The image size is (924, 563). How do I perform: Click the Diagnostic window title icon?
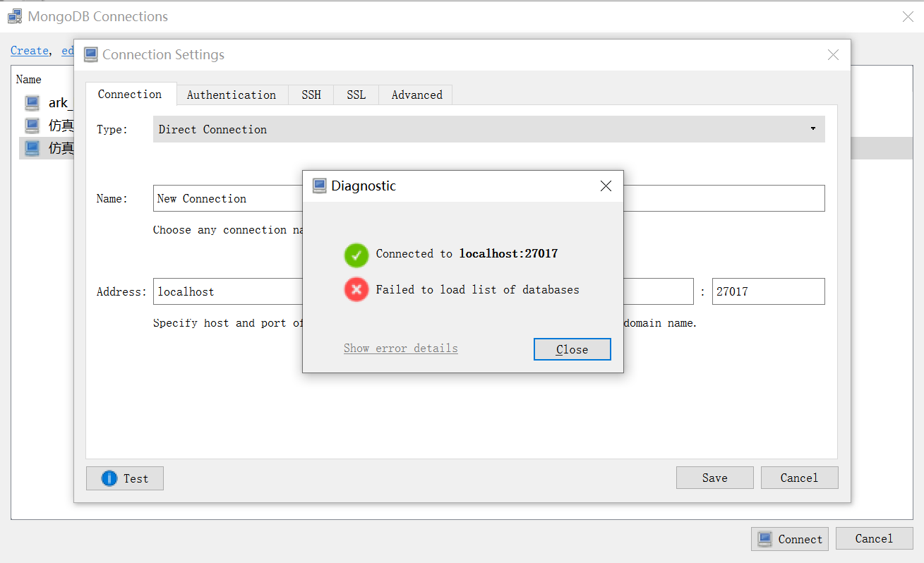coord(320,186)
